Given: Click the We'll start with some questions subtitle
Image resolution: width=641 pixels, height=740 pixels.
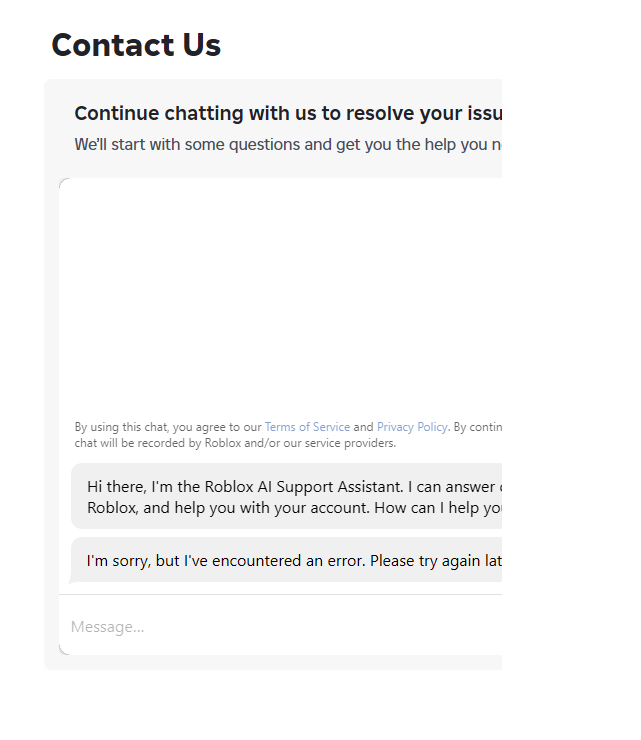Looking at the screenshot, I should click(288, 144).
